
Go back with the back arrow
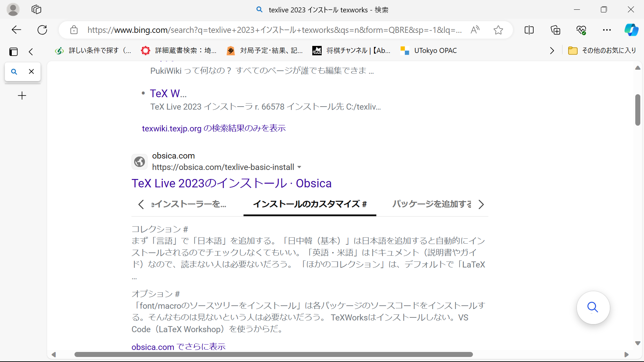pos(16,30)
